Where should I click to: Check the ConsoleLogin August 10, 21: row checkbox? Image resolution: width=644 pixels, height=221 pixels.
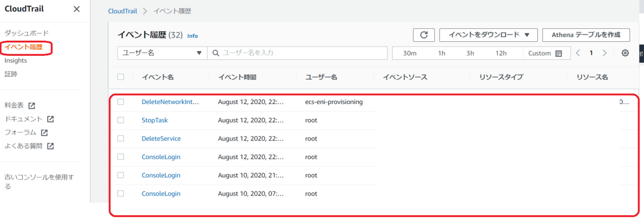[121, 175]
